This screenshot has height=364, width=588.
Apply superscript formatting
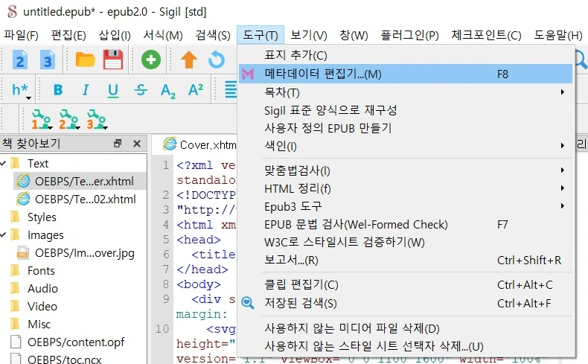pos(196,89)
